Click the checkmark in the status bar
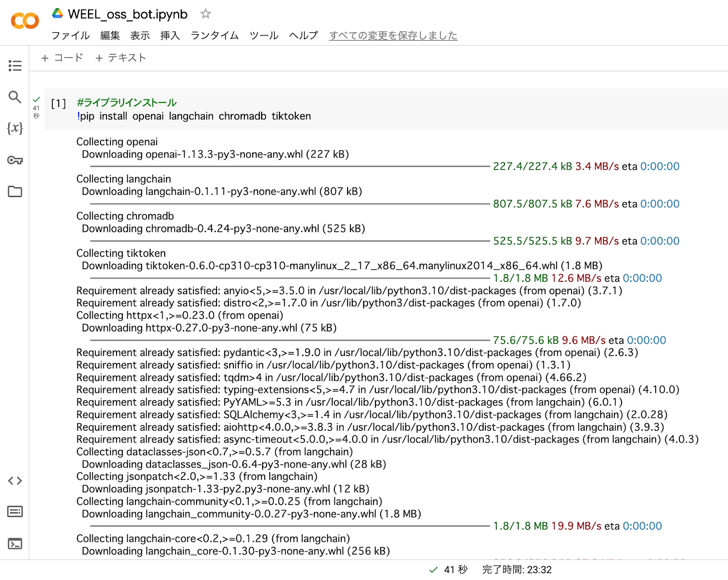Viewport: 728px width, 580px height. pyautogui.click(x=434, y=570)
